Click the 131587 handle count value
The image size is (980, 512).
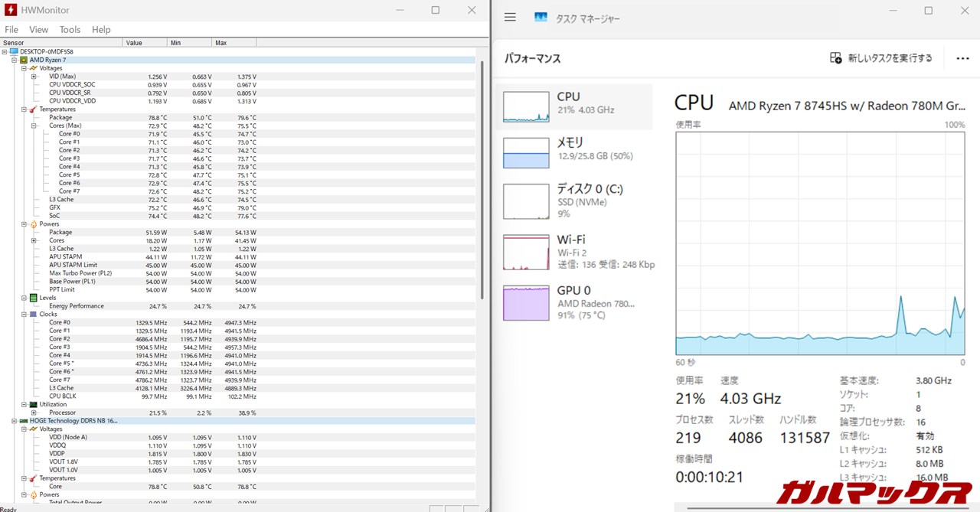point(805,438)
